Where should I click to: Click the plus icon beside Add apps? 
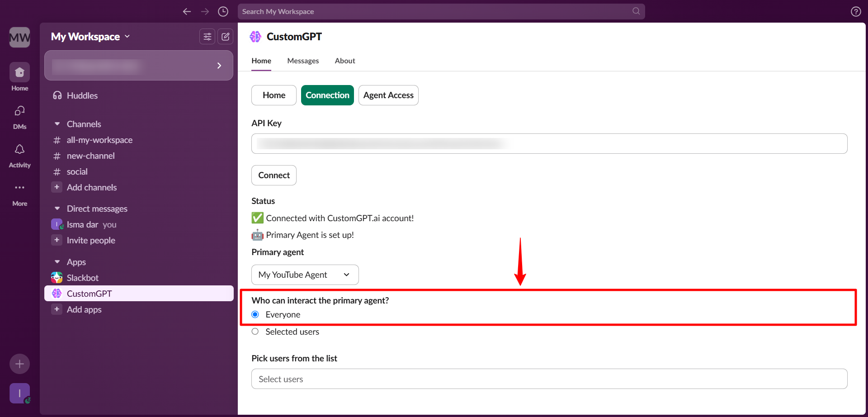(57, 309)
